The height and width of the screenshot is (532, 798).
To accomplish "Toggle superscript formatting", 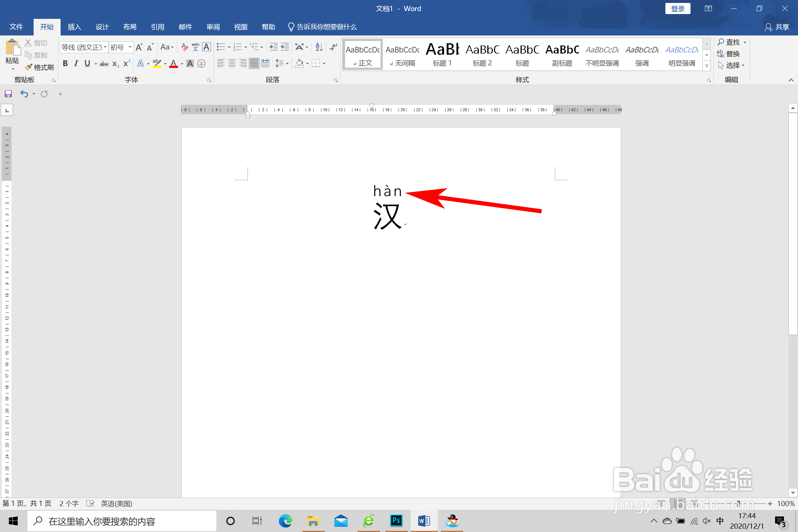I will pos(127,64).
